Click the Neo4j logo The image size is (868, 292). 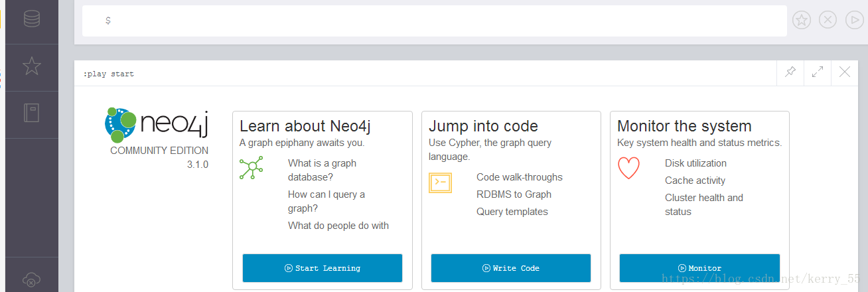tap(157, 125)
